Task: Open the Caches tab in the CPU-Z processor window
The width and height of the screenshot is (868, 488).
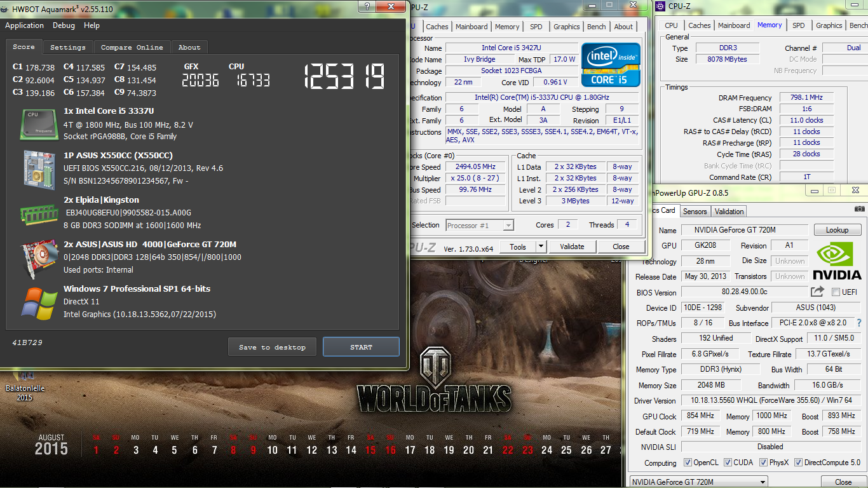Action: click(437, 27)
